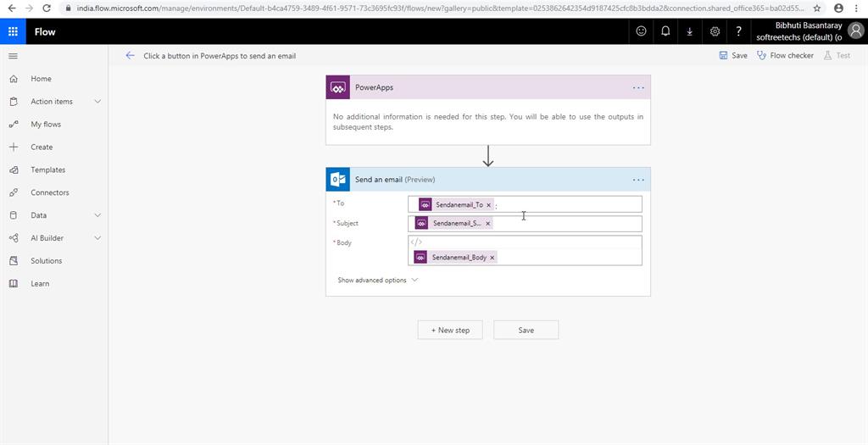Remove the Sendanemail_To token
The height and width of the screenshot is (445, 868).
click(x=489, y=205)
